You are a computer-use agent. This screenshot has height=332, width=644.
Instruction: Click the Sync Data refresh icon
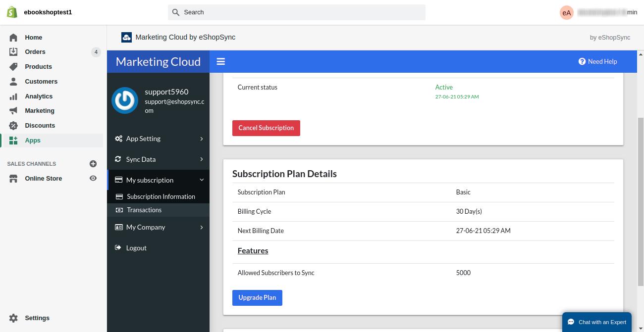(118, 159)
